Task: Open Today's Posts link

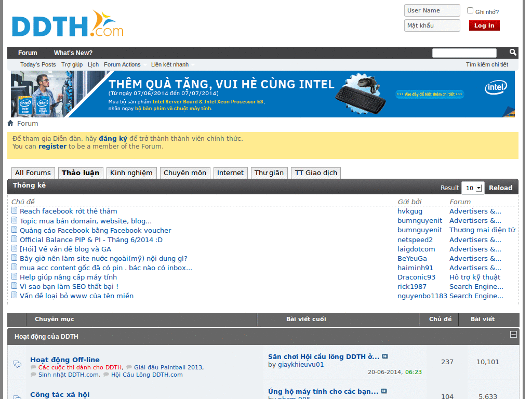Action: [x=38, y=64]
